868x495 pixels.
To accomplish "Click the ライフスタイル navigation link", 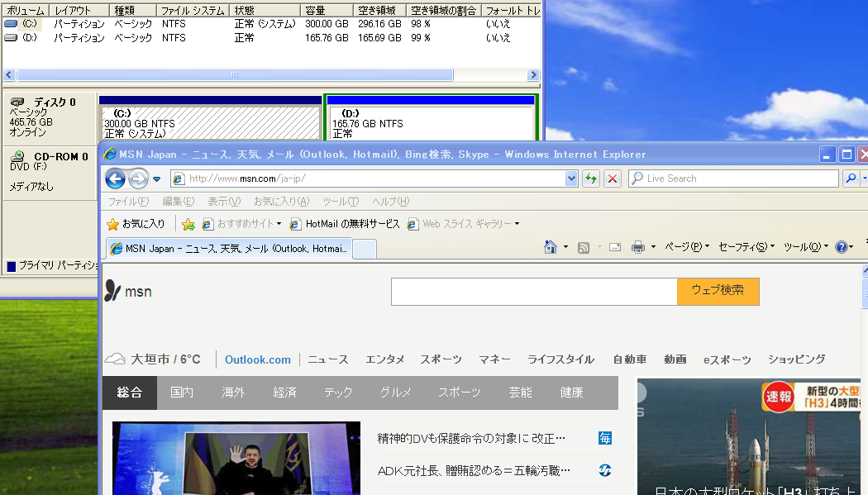I will point(560,359).
